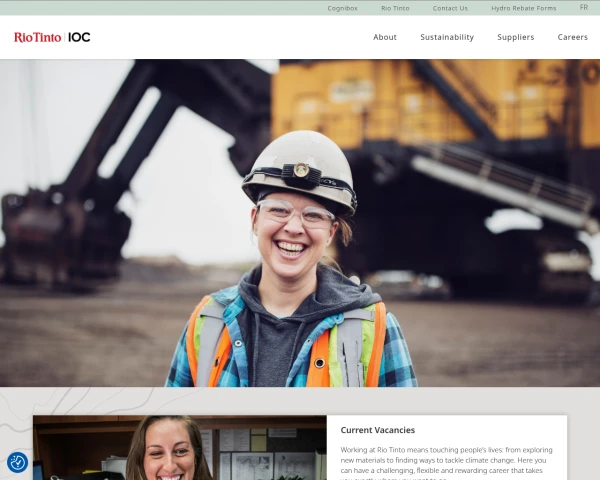600x480 pixels.
Task: Visit the Rio Tinto top bar link
Action: (x=395, y=8)
